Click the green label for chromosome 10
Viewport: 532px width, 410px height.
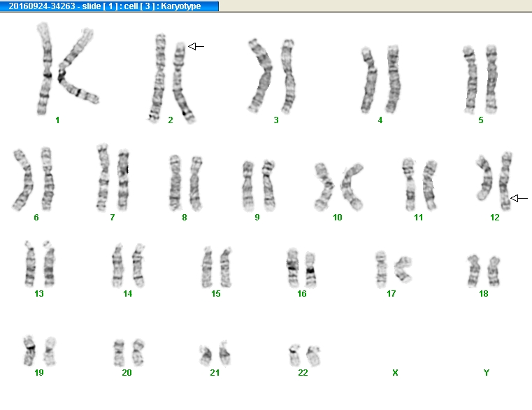pyautogui.click(x=337, y=217)
